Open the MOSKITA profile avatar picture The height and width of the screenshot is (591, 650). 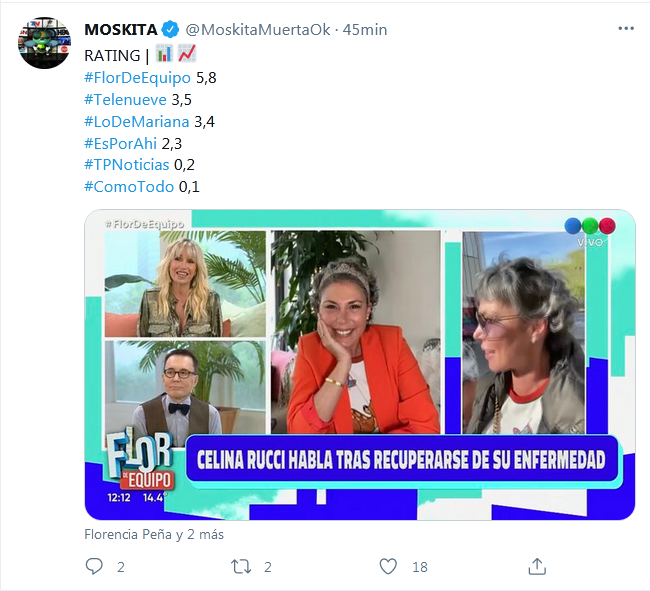click(x=44, y=43)
